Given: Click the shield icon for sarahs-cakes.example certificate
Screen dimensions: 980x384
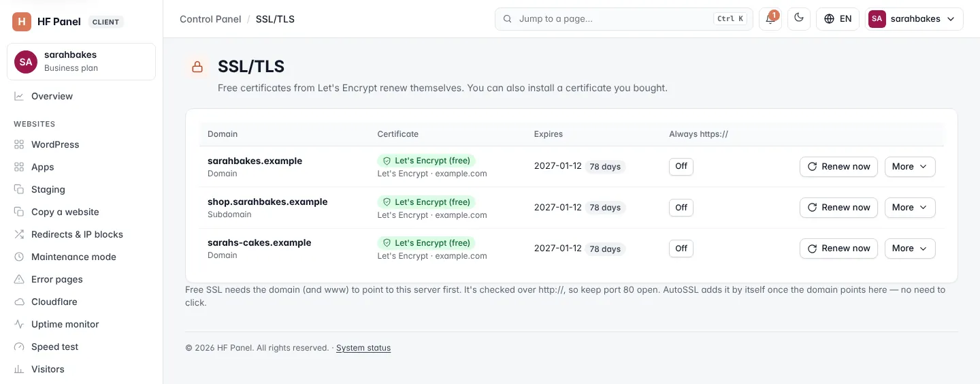Looking at the screenshot, I should tap(387, 243).
